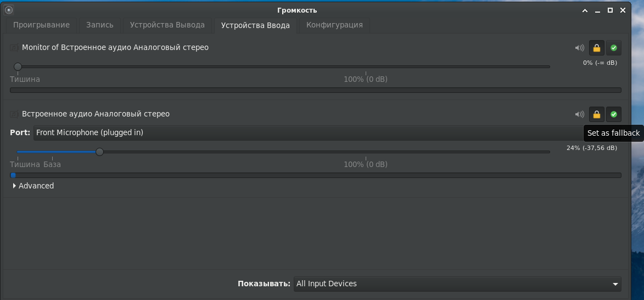Switch to the Проигрывание tab
The width and height of the screenshot is (644, 300).
pos(42,25)
